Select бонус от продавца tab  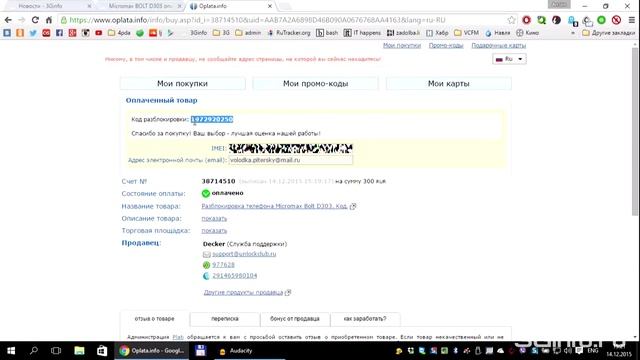[295, 319]
